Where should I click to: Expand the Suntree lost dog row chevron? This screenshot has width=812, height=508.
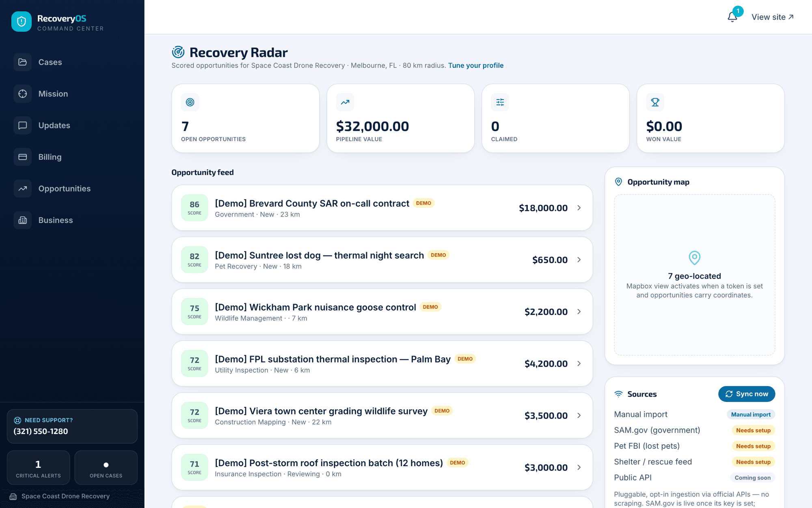579,260
